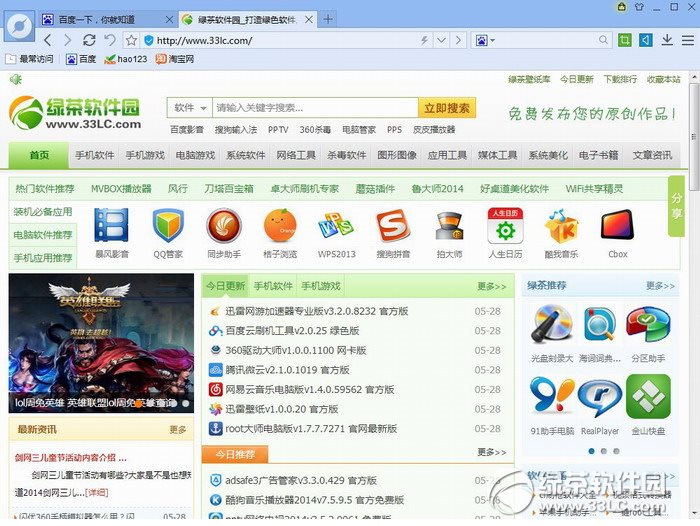Screen dimensions: 700x526
Task: Click the 收藏本站 link
Action: (x=663, y=79)
